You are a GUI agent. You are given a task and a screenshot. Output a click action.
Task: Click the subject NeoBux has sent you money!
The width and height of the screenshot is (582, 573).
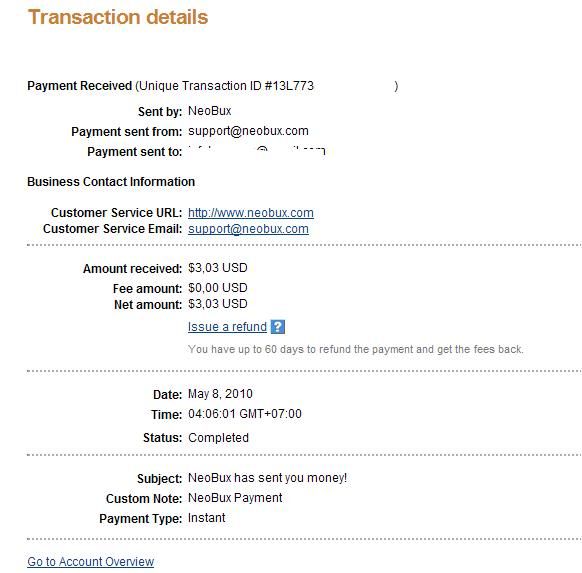pyautogui.click(x=267, y=478)
